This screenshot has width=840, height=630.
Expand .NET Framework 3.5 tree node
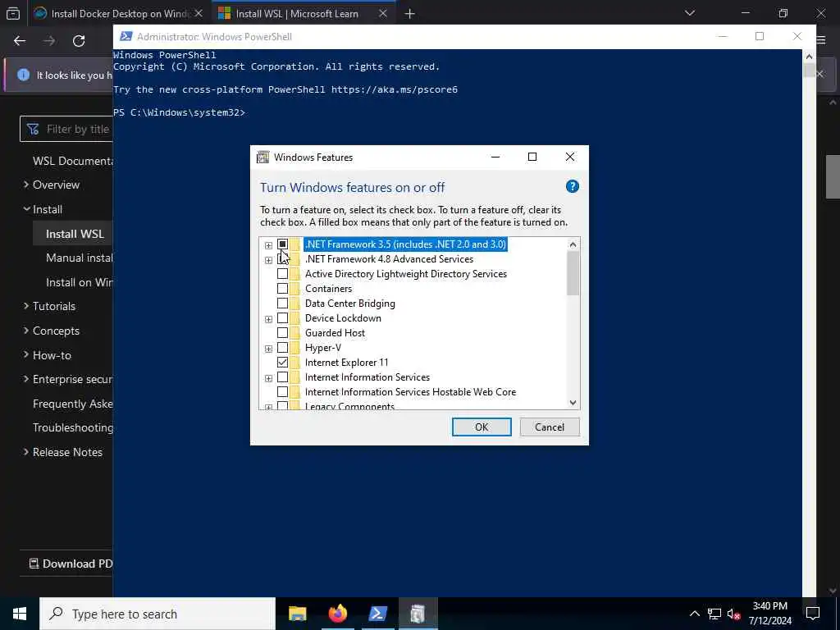pos(268,245)
